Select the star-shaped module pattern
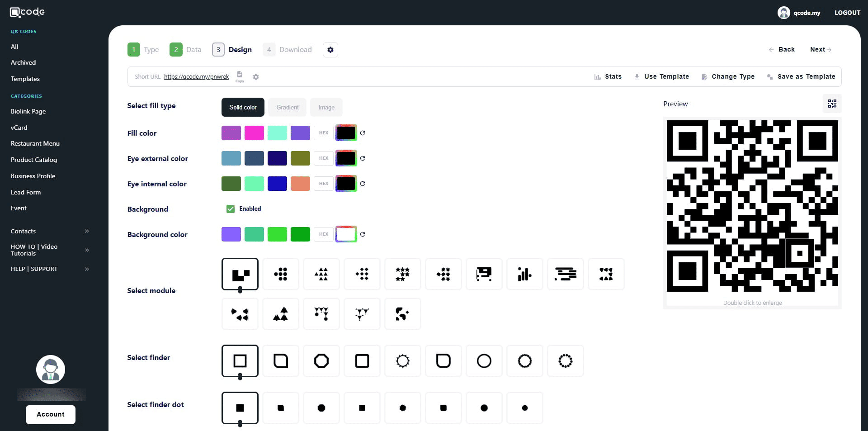Viewport: 868px width, 431px height. pos(402,274)
